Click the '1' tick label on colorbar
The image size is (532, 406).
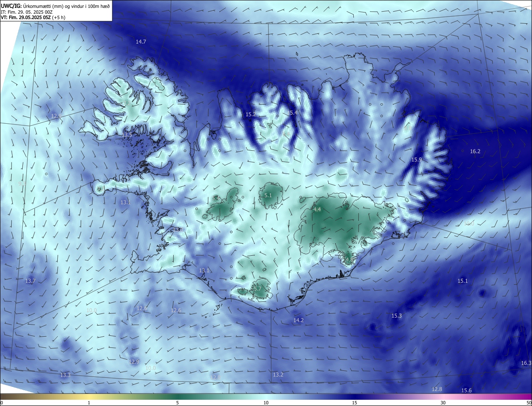coord(89,403)
